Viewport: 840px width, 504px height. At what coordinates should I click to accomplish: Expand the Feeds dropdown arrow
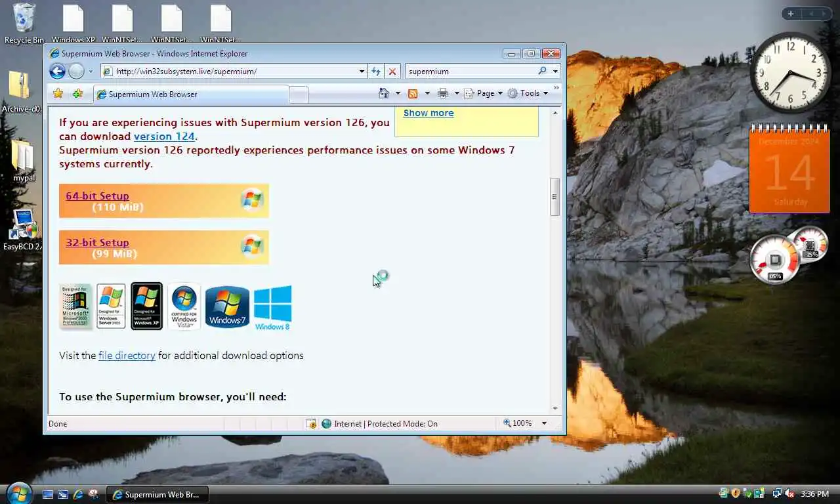[427, 93]
